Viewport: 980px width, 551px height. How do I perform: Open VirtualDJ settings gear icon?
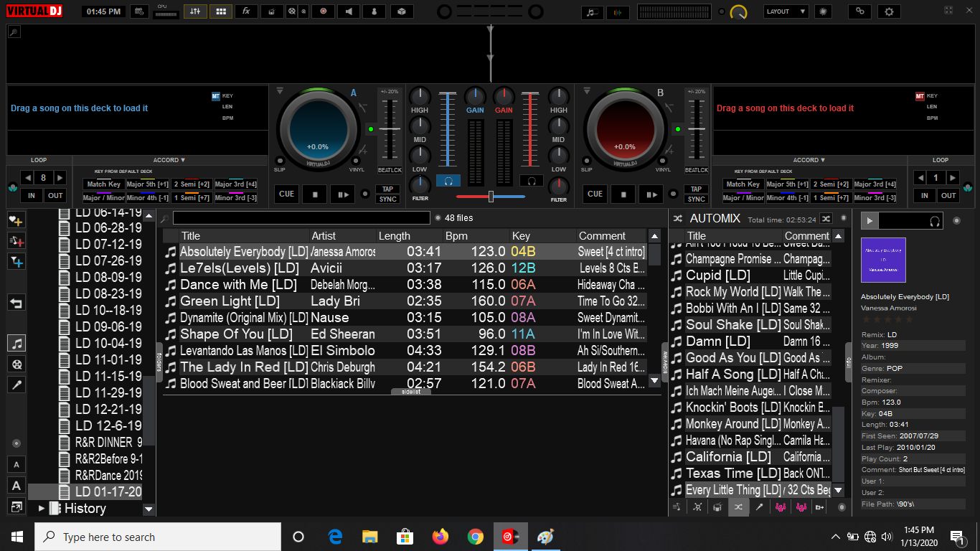pyautogui.click(x=890, y=11)
